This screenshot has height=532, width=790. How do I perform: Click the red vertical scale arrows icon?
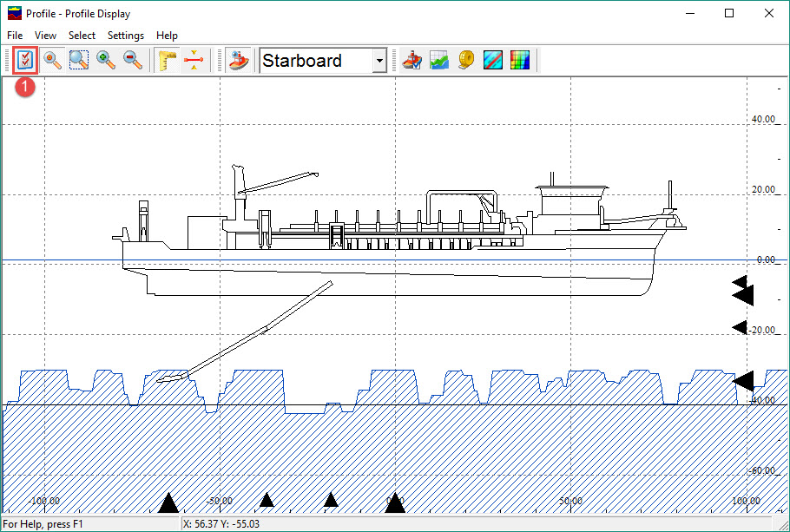(194, 61)
